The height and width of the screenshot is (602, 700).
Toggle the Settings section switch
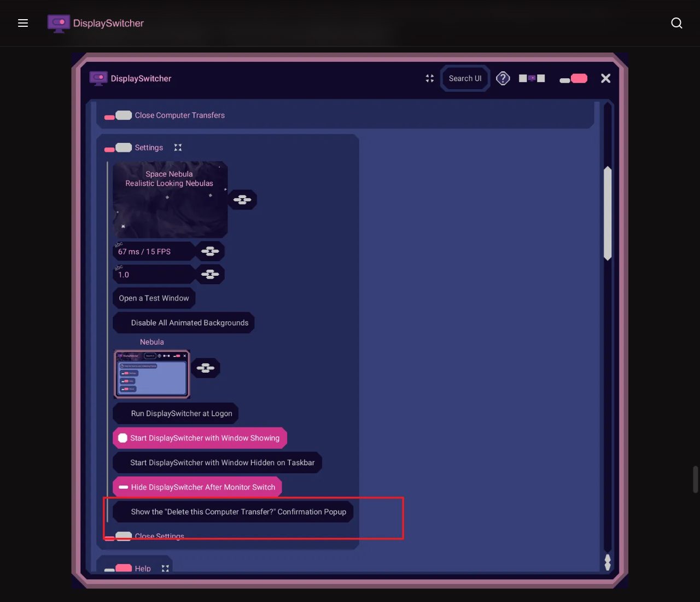tap(118, 148)
